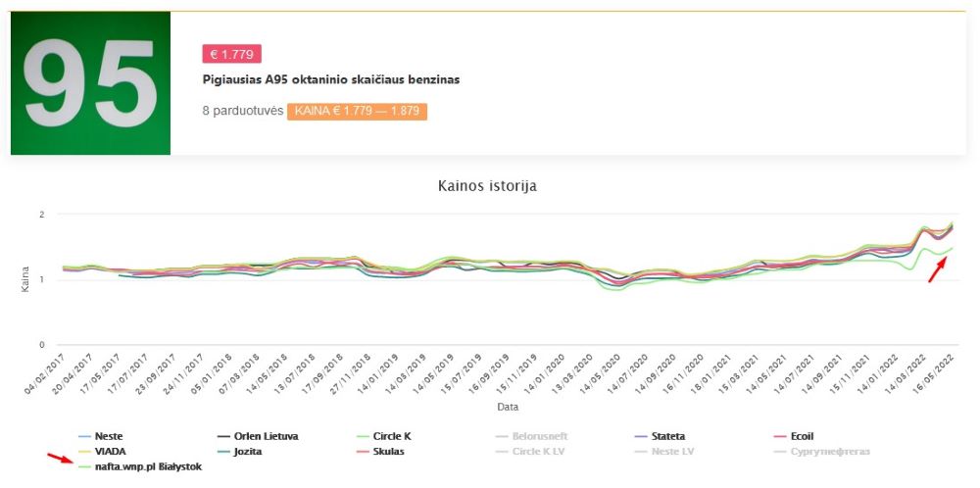Image resolution: width=980 pixels, height=488 pixels.
Task: Hide the VIADA price line
Action: 100,451
